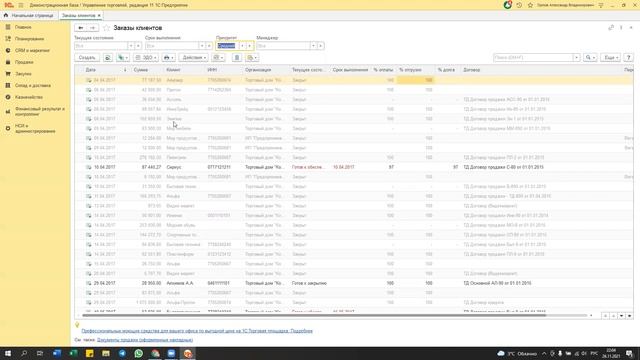The height and width of the screenshot is (360, 640).
Task: Click the user name in title bar
Action: tap(565, 5)
